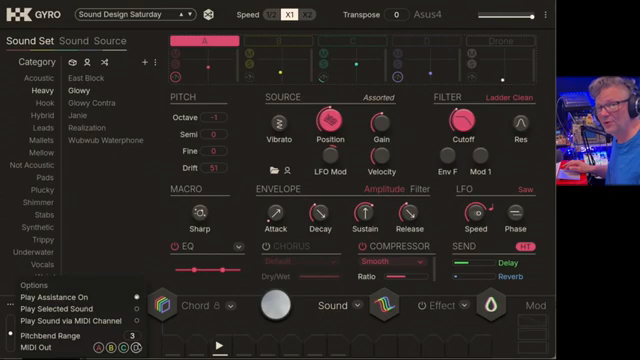Toggle Play Assistance On option
The image size is (640, 360).
point(137,297)
